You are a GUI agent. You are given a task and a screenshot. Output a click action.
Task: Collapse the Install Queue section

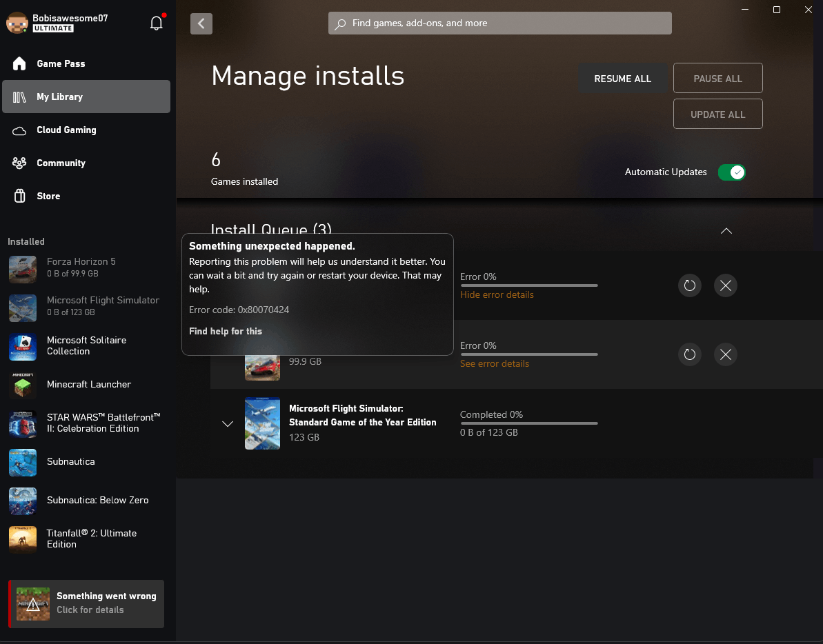click(x=726, y=231)
